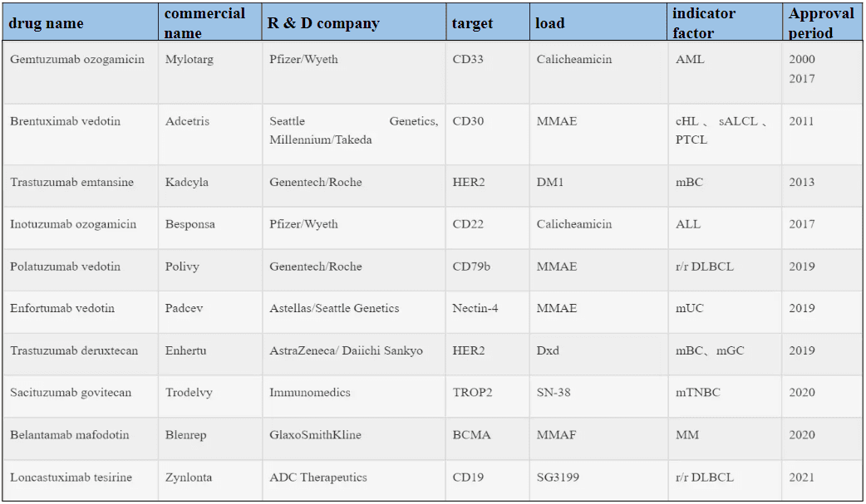Click the 'load' column header
This screenshot has width=866, height=504.
598,22
